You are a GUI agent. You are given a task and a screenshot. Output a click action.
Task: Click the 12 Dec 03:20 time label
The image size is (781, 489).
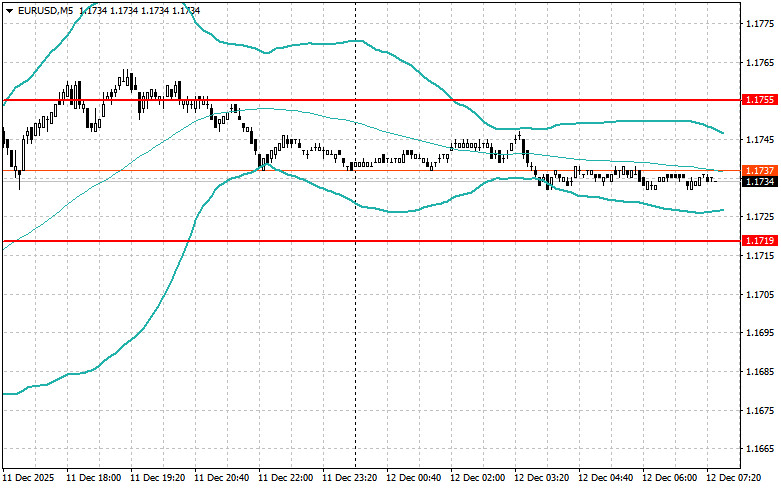[x=541, y=478]
